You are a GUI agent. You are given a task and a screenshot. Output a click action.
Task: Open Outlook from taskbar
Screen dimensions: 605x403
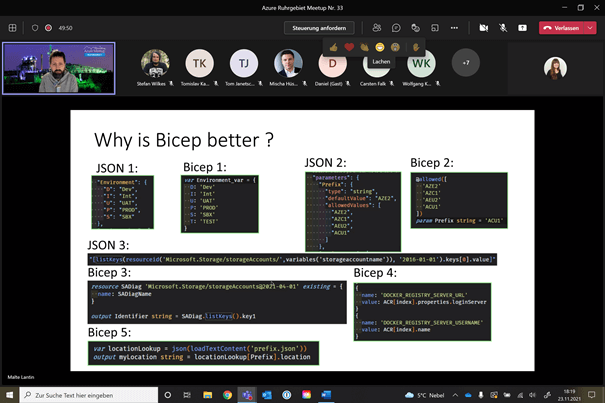[267, 395]
